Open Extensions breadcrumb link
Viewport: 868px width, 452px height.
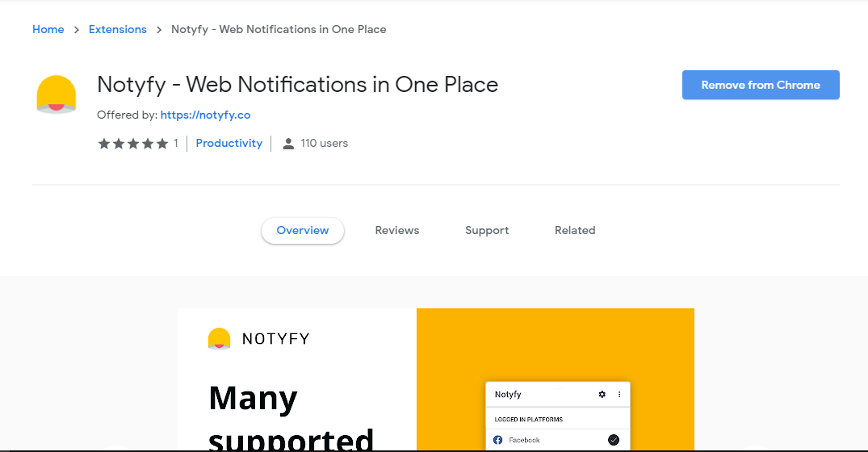click(x=118, y=30)
